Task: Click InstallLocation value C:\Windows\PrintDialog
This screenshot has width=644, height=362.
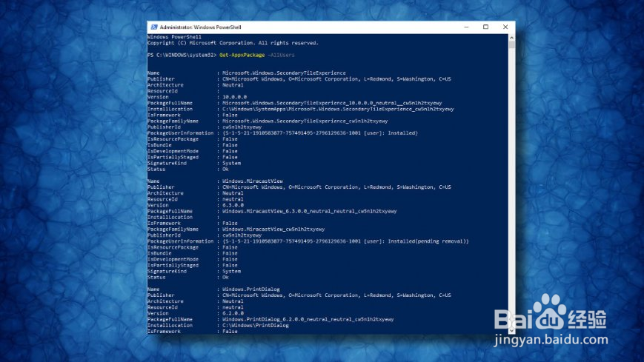Action: (256, 326)
